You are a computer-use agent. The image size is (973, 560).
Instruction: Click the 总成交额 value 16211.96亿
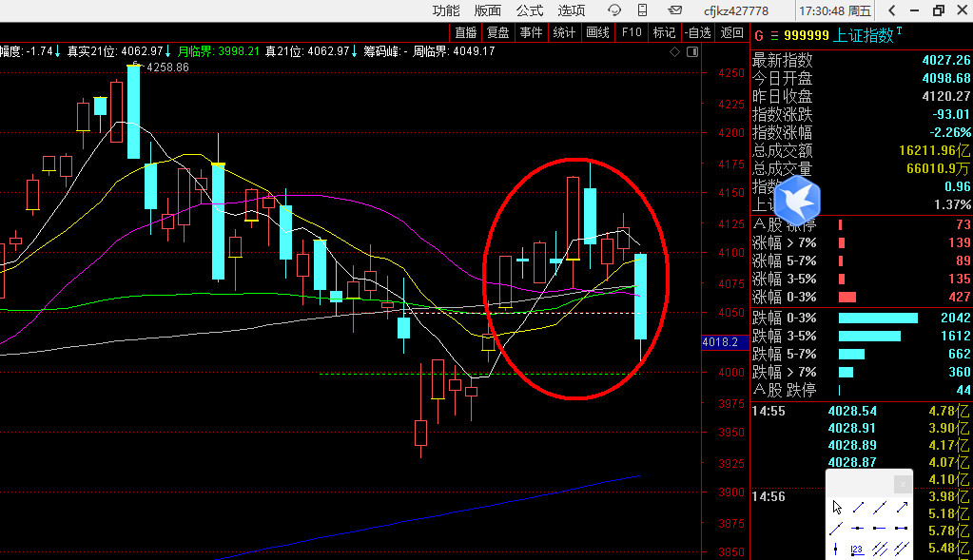click(935, 151)
